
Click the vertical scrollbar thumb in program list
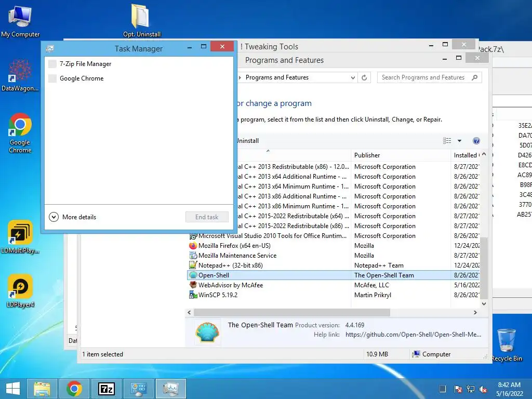pyautogui.click(x=484, y=268)
